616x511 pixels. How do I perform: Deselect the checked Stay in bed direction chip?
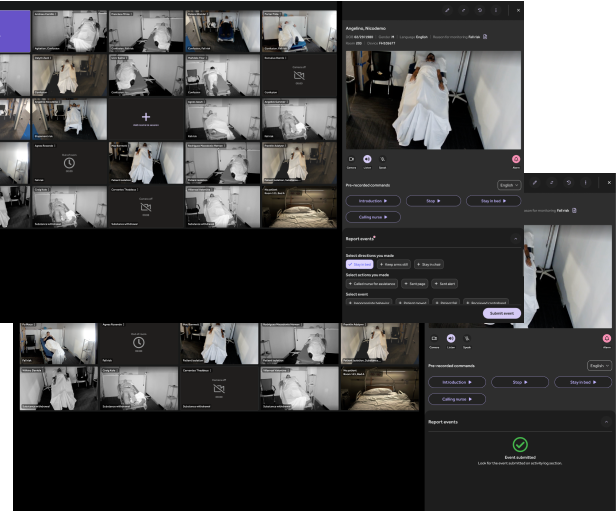point(359,264)
